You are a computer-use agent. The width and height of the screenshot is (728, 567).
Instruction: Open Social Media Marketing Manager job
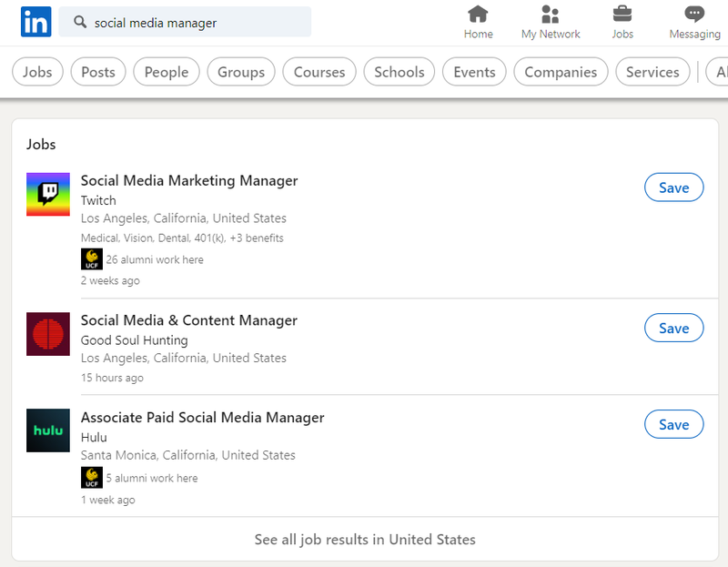(x=189, y=180)
